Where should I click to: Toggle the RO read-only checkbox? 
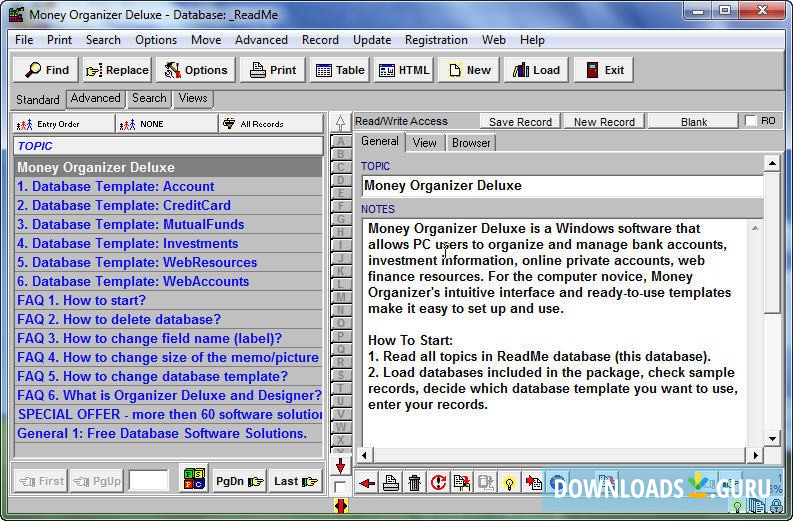[751, 121]
